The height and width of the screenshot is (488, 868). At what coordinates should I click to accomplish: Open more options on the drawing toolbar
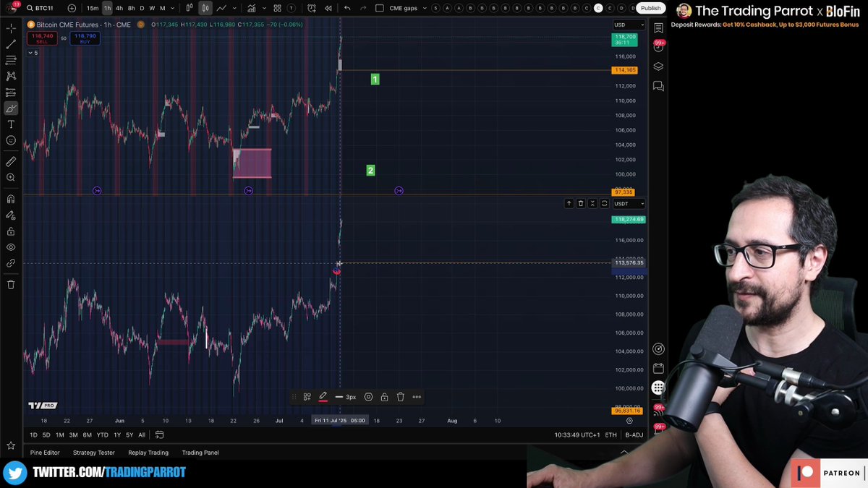[x=417, y=397]
